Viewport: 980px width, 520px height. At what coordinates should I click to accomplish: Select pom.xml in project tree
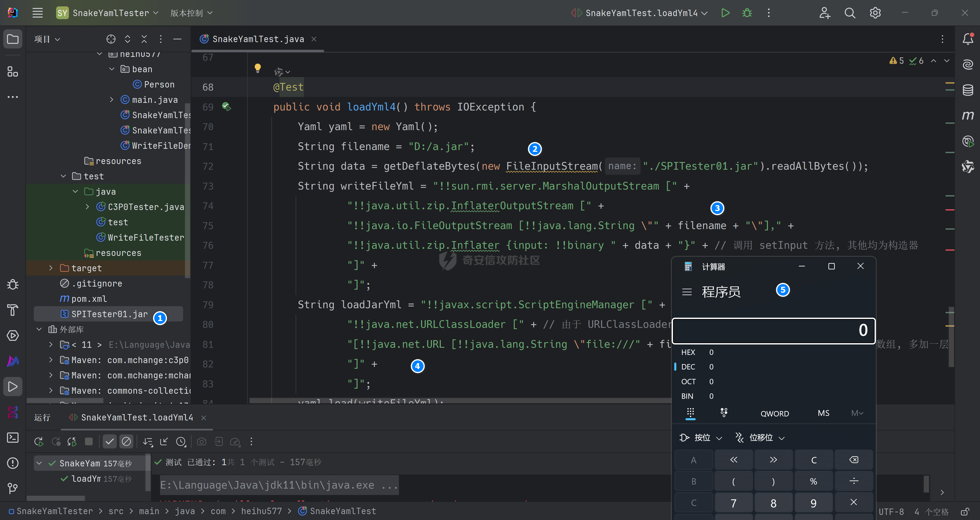(83, 299)
